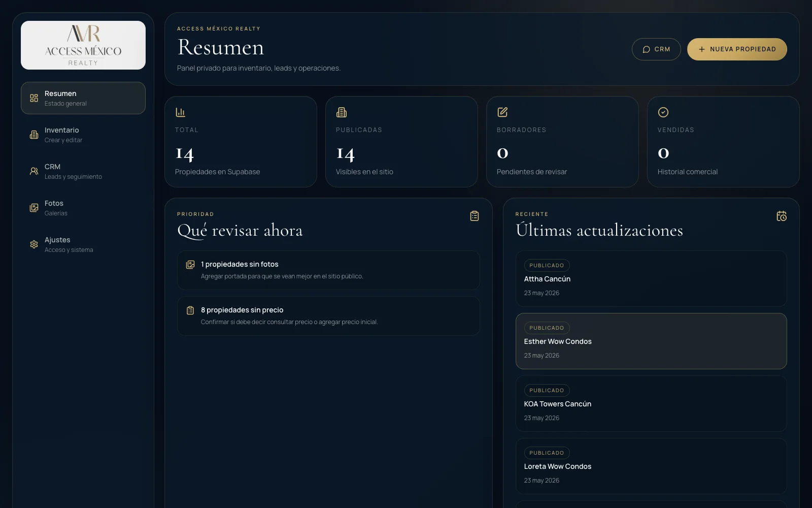This screenshot has width=812, height=508.
Task: Click 'Pendientes de revisar' text
Action: tap(532, 172)
